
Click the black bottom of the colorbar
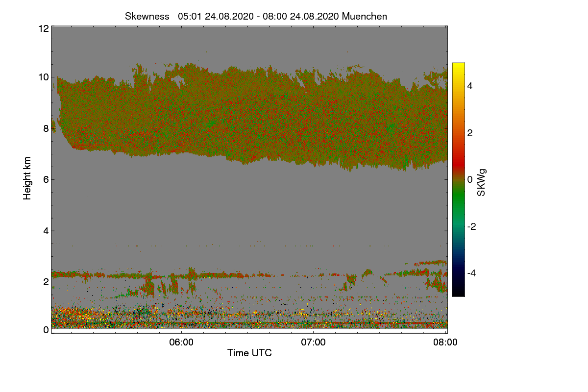[x=458, y=293]
